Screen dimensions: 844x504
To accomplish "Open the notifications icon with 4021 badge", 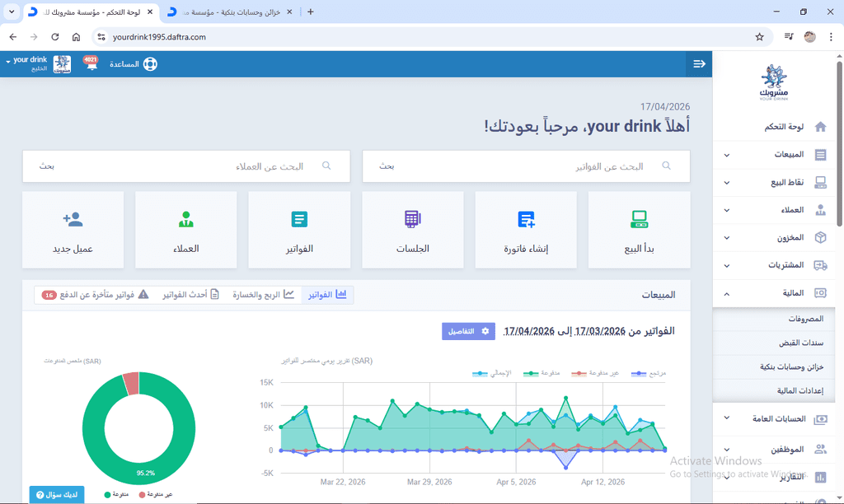I will coord(91,63).
